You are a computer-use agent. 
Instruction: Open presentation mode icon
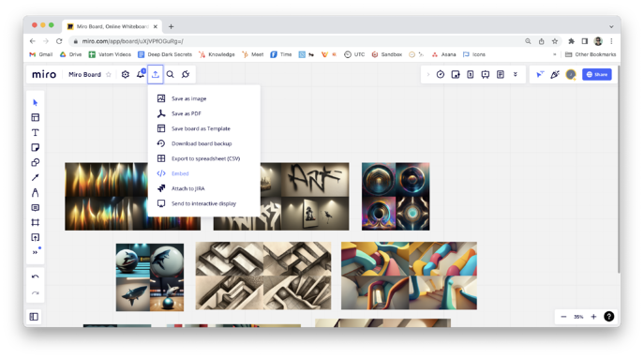pos(486,74)
